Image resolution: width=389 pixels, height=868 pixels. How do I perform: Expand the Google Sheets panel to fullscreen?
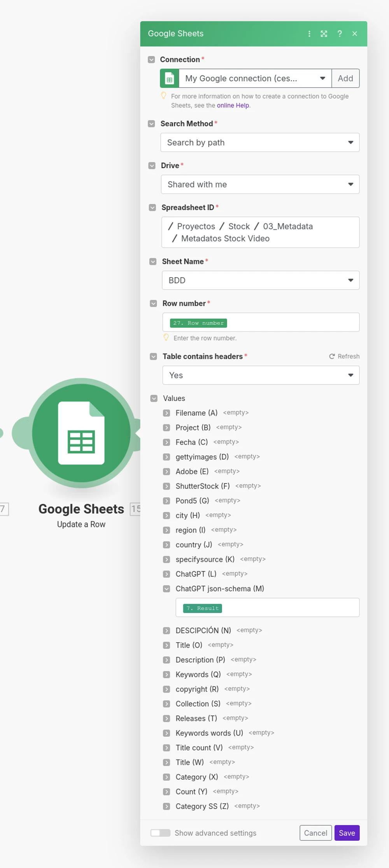[324, 34]
